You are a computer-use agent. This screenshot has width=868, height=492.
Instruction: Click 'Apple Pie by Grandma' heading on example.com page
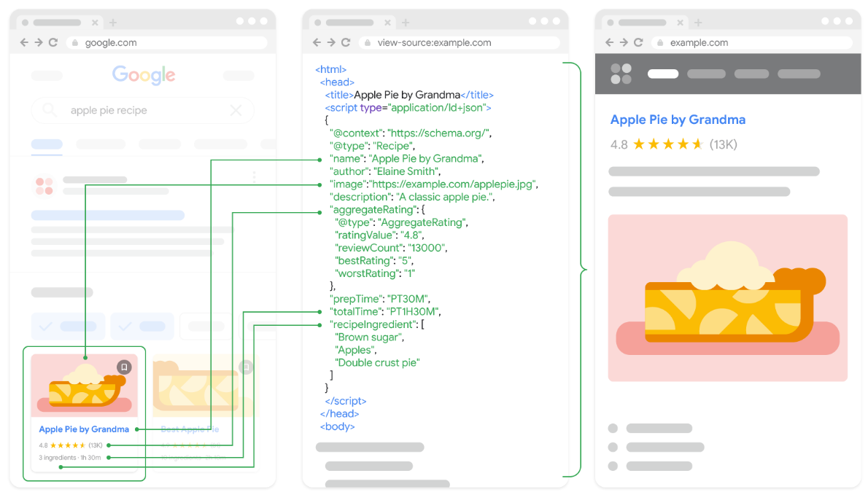[678, 120]
